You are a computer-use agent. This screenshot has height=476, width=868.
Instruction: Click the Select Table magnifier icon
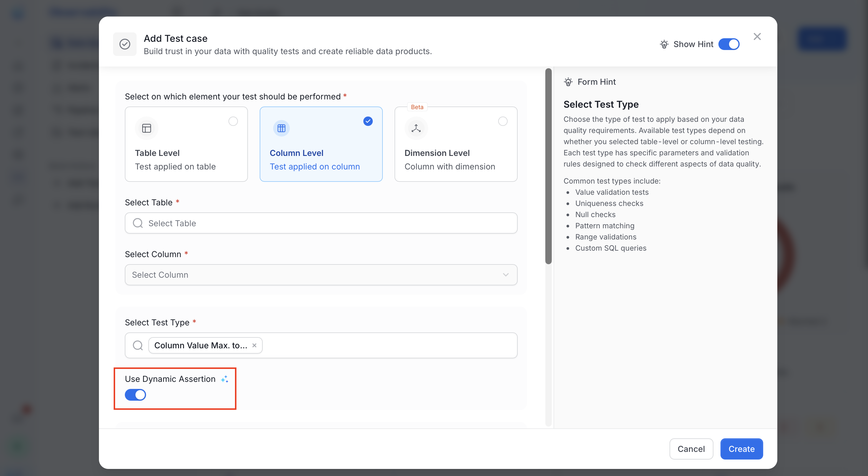(138, 223)
